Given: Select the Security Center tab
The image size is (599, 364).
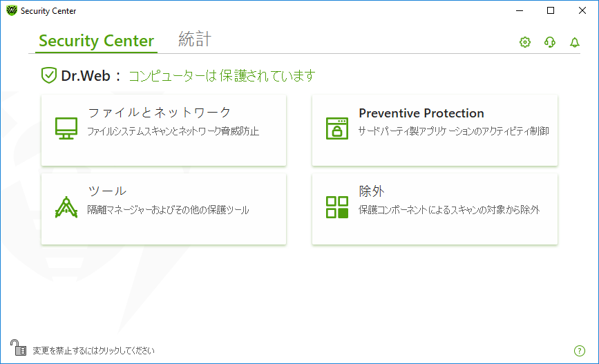Looking at the screenshot, I should pyautogui.click(x=96, y=41).
